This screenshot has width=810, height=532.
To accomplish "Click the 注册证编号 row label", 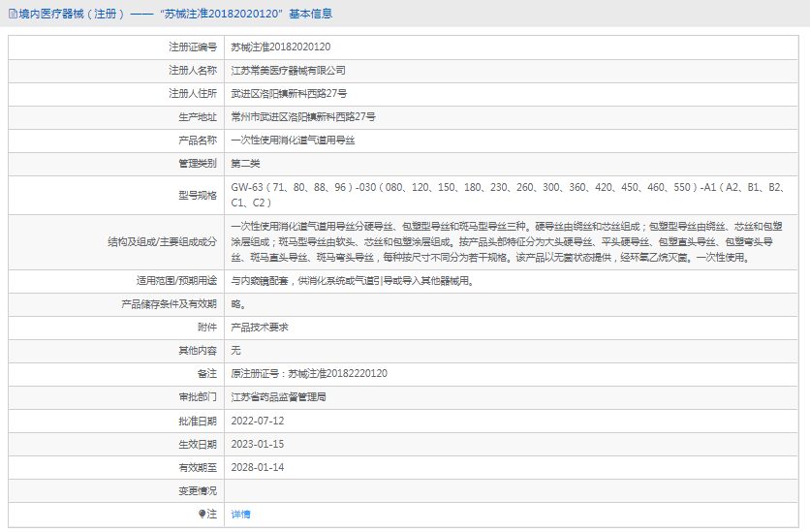I will [193, 47].
